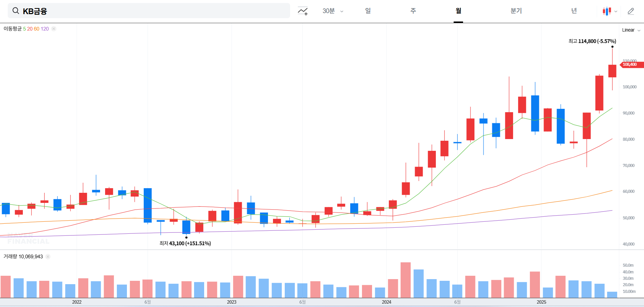The width and height of the screenshot is (644, 307).
Task: Open the chart type dropdown arrow
Action: coord(616,11)
